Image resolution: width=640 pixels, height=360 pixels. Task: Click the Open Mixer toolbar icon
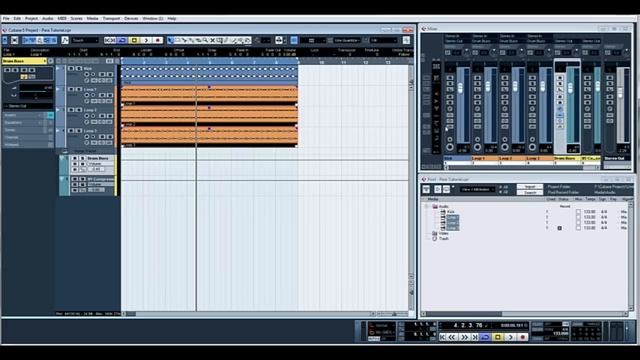tap(53, 40)
